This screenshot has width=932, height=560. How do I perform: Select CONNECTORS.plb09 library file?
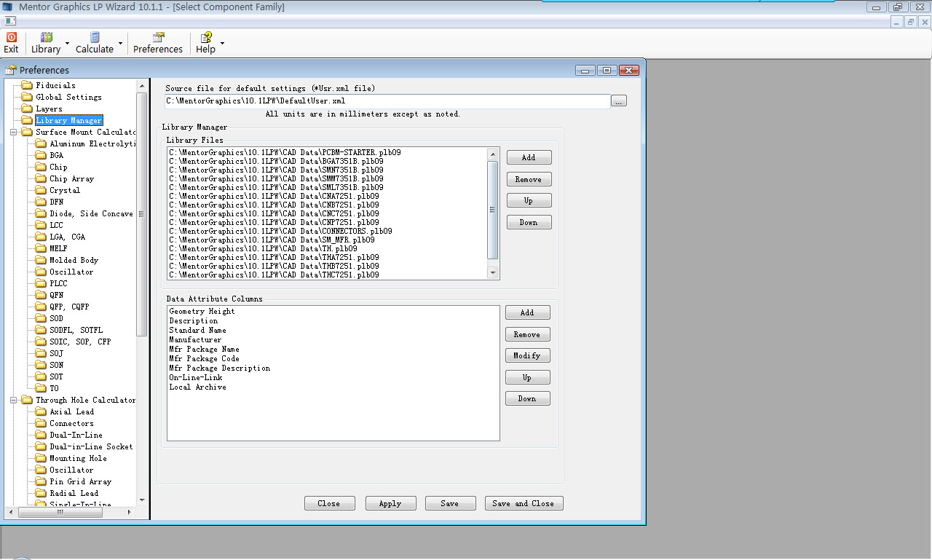(x=280, y=231)
